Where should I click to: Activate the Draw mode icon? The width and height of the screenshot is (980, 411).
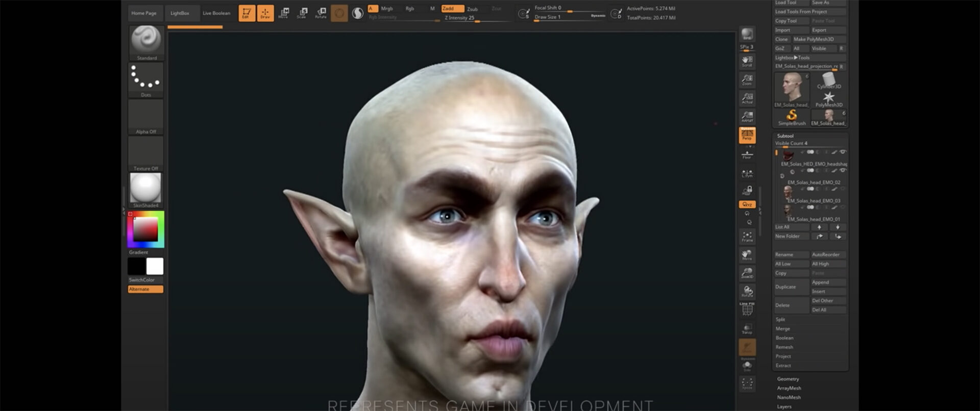[x=265, y=13]
